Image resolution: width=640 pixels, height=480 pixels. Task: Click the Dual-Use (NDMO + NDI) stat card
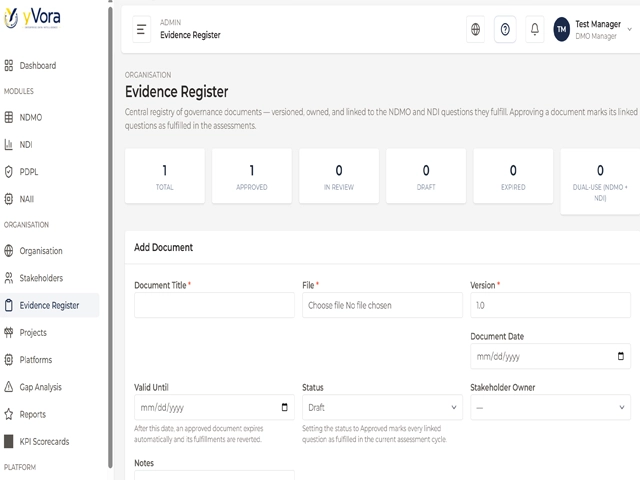click(x=600, y=182)
